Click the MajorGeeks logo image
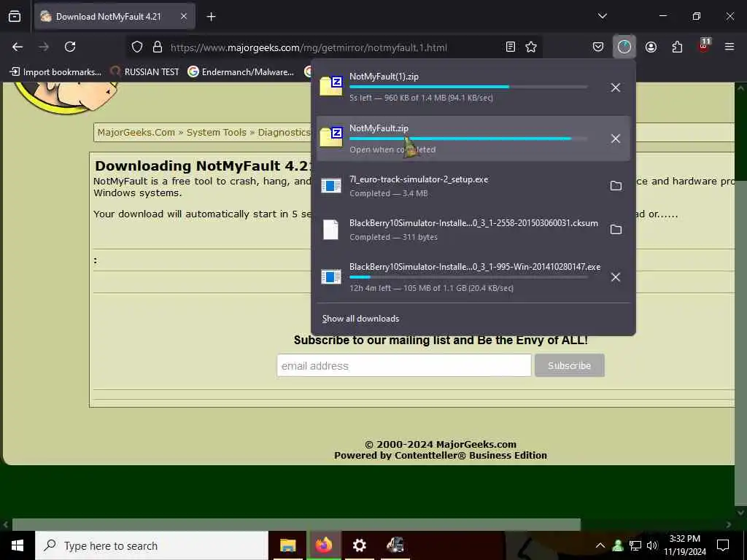 click(x=66, y=98)
